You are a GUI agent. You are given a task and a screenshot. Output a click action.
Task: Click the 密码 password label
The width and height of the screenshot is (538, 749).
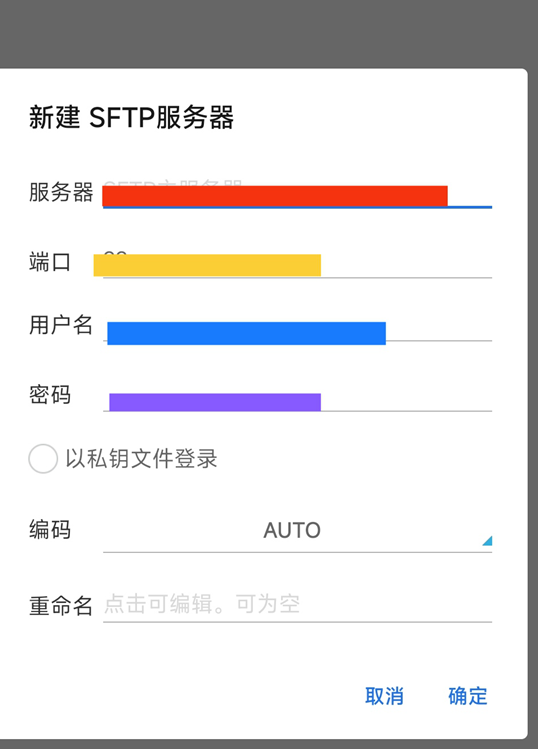click(x=50, y=395)
